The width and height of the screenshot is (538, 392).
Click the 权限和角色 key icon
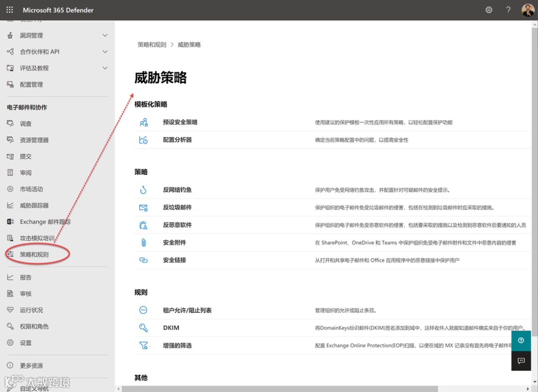click(10, 326)
